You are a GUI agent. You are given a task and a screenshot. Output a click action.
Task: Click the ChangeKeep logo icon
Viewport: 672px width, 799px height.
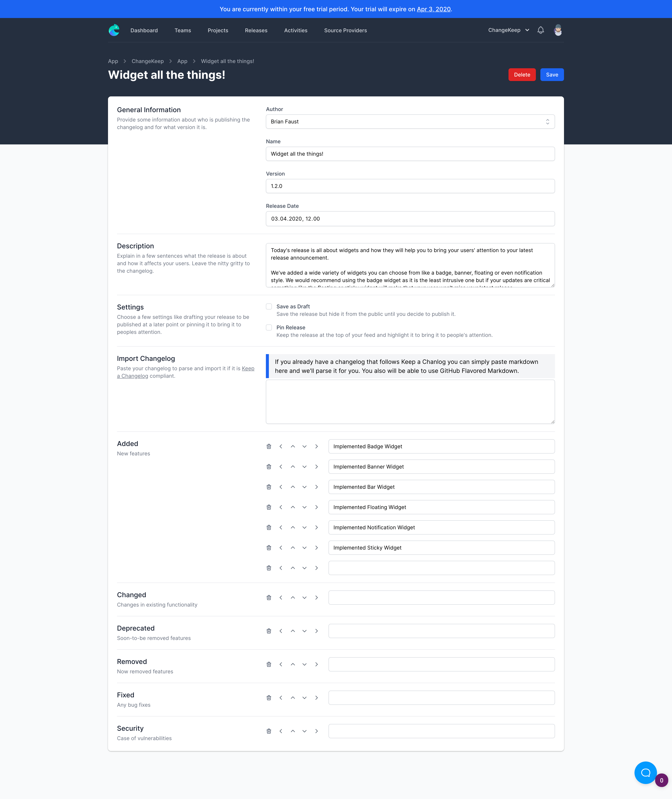pyautogui.click(x=114, y=30)
